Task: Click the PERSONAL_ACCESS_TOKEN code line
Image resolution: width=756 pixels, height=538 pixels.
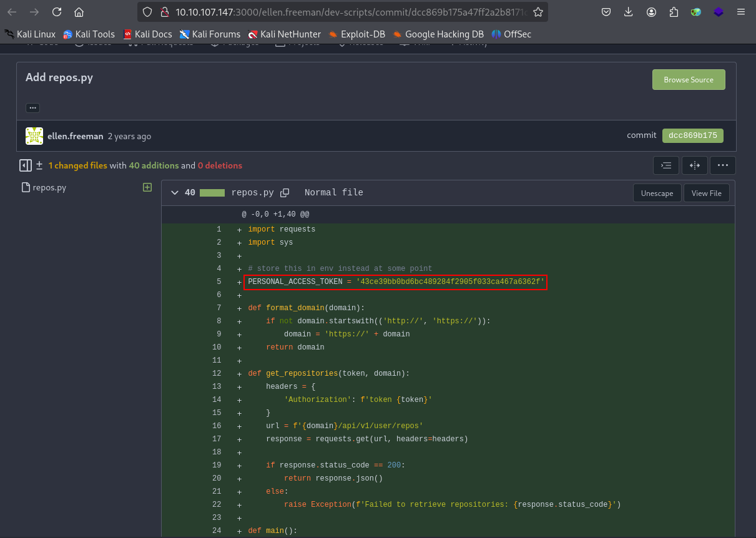Action: click(x=396, y=282)
